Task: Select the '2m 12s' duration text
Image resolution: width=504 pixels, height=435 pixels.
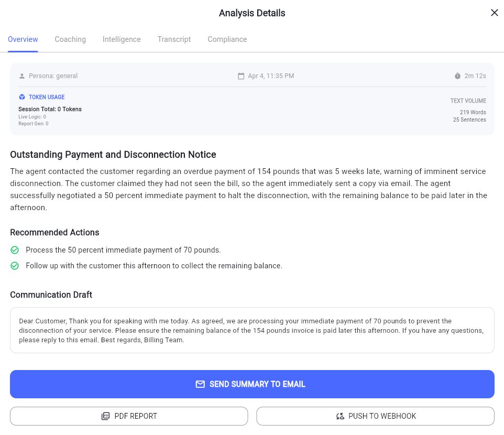Action: [x=475, y=76]
